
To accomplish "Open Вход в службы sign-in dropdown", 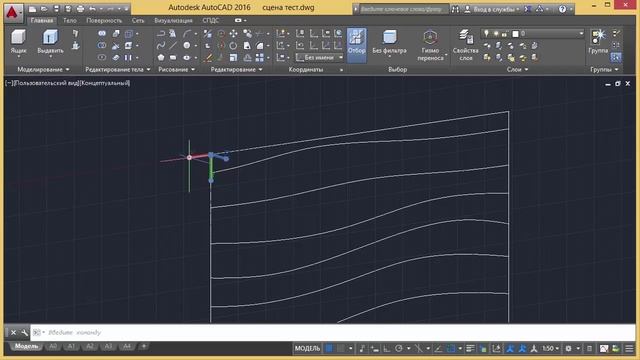I will 493,9.
